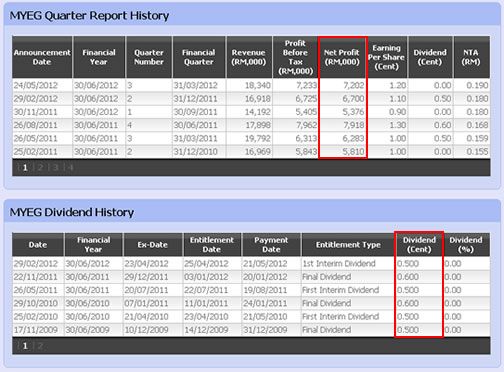Select announcement date 24/05/2012

point(36,85)
